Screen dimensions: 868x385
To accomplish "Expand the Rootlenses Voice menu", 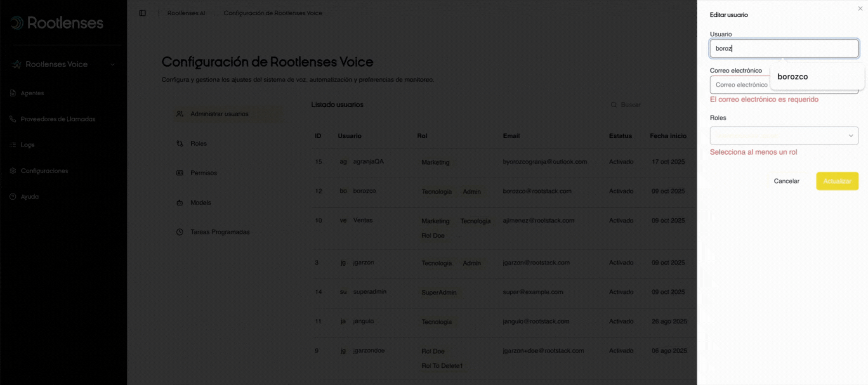I will (x=57, y=64).
